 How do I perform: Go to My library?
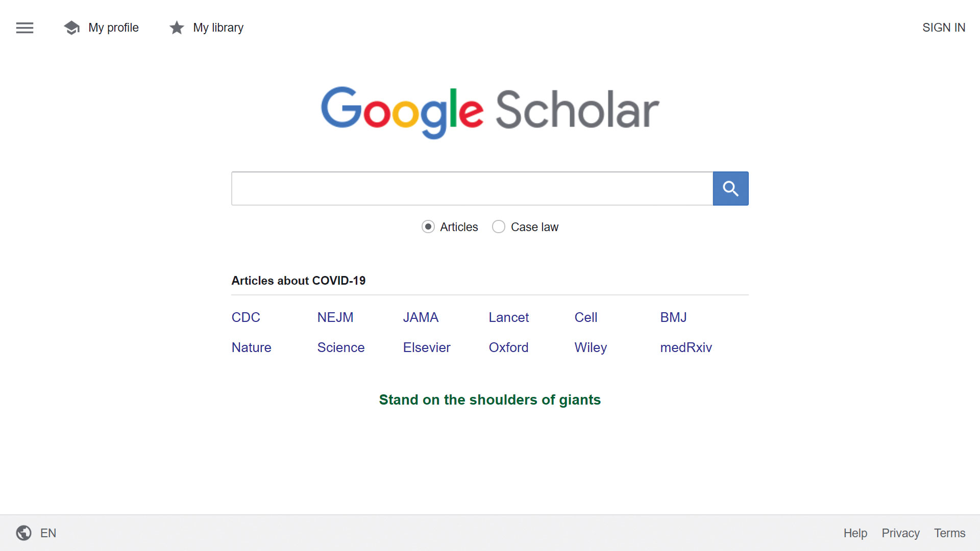(218, 28)
